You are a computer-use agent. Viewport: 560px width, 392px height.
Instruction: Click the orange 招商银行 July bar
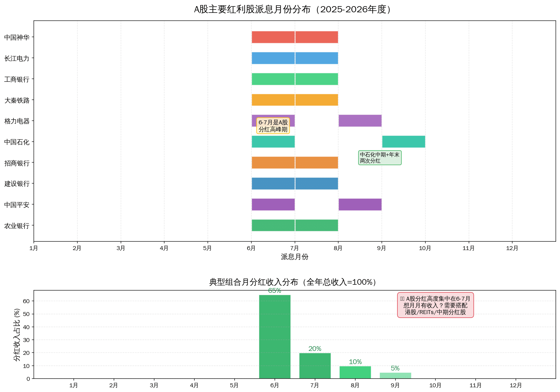[x=316, y=163]
